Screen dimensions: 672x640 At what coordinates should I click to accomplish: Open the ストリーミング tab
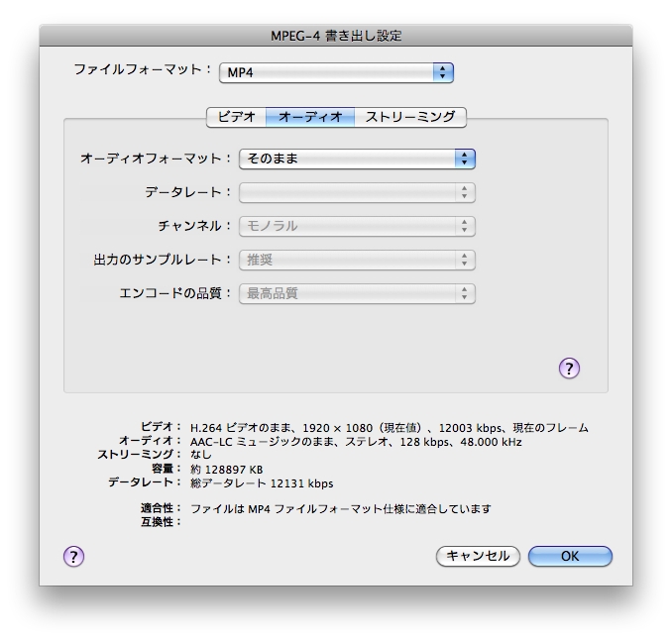(410, 117)
